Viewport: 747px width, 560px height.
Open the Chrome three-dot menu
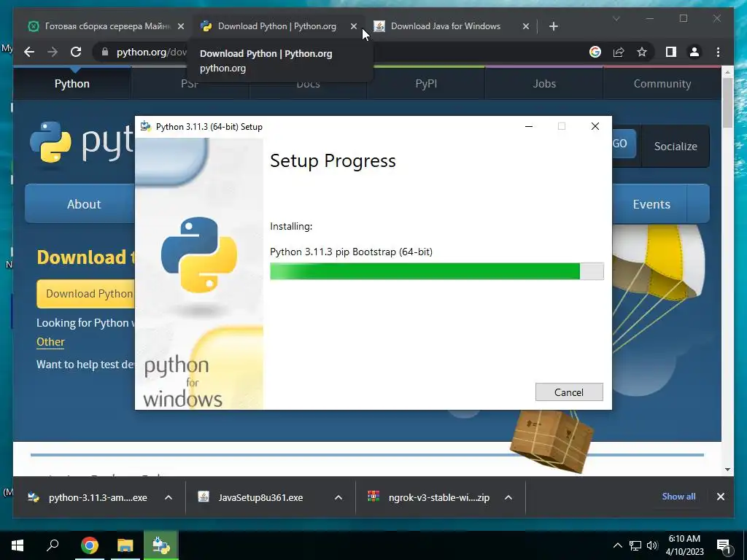[x=718, y=52]
